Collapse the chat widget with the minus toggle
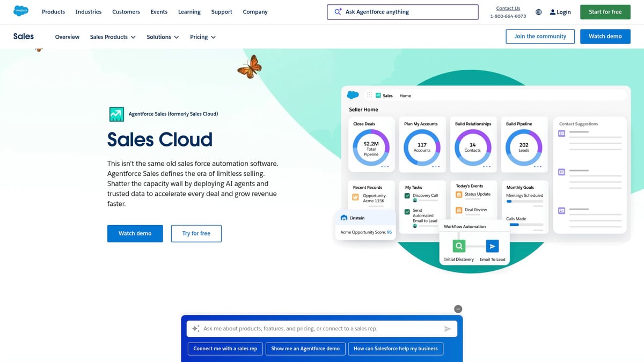This screenshot has width=644, height=362. coord(458,308)
